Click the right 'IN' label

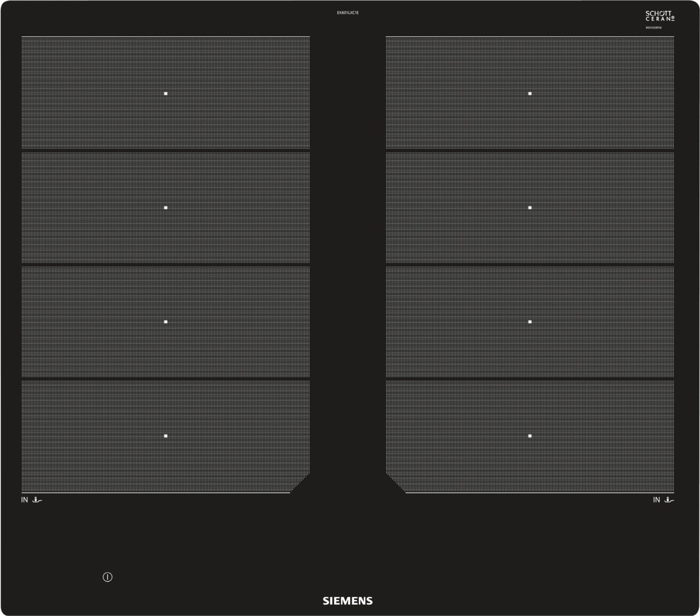(656, 500)
